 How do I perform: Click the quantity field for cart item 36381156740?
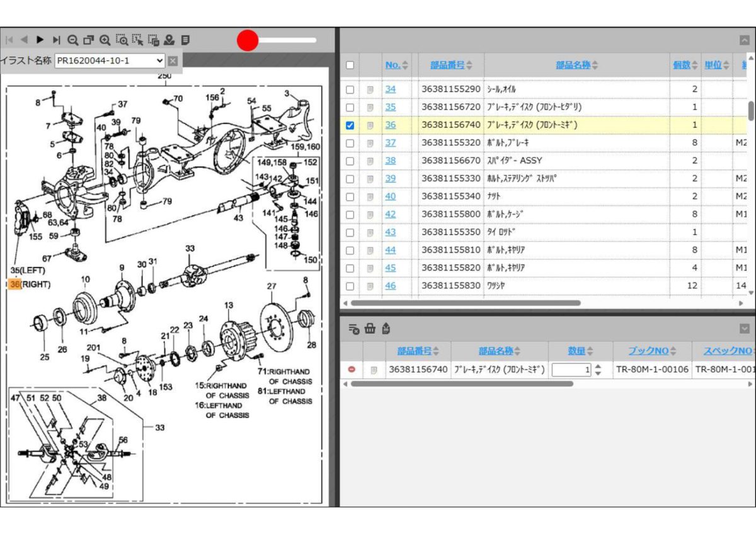(x=571, y=370)
